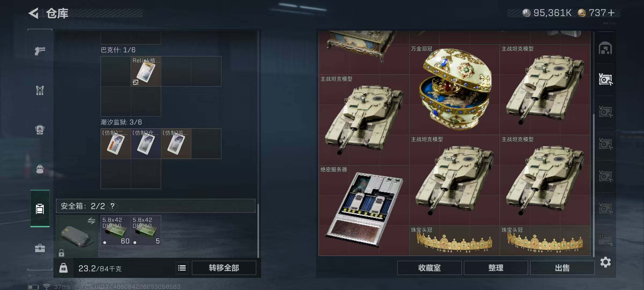Select the vest armor category icon

(x=40, y=90)
